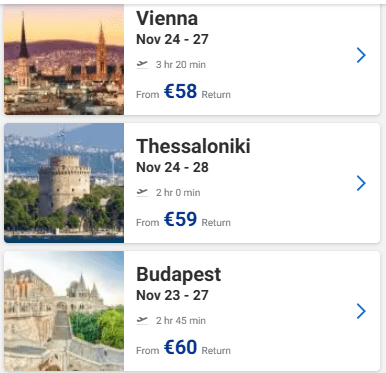
Task: Click the Vienna cityscape thumbnail
Action: [64, 60]
